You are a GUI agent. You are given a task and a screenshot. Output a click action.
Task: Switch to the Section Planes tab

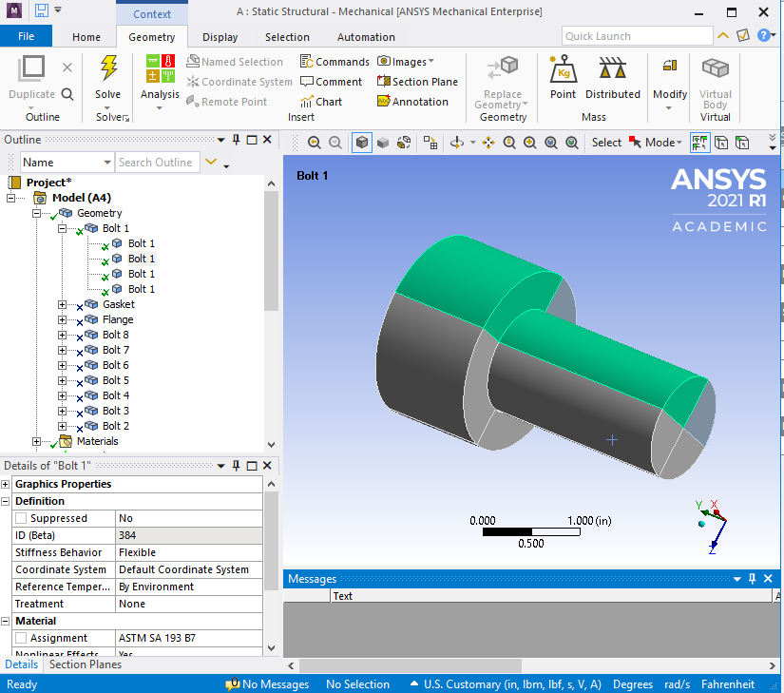click(86, 664)
